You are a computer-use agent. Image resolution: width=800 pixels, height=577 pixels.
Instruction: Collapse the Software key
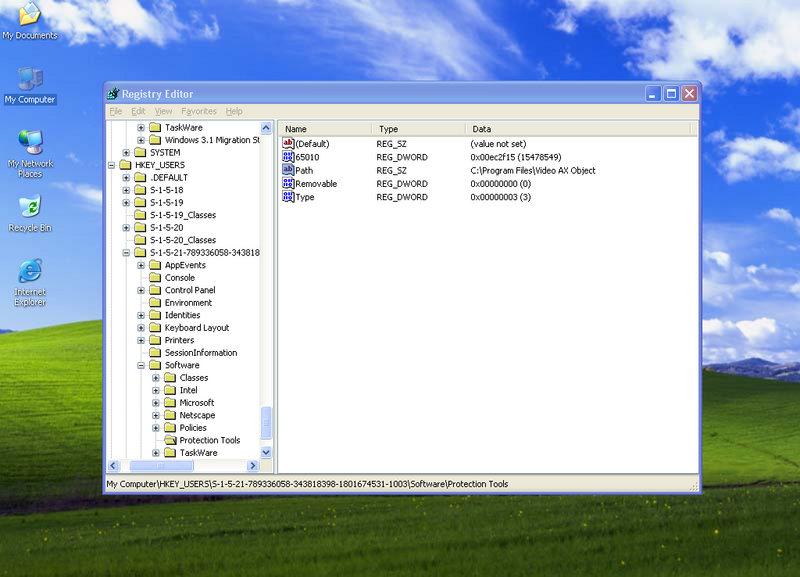click(141, 365)
